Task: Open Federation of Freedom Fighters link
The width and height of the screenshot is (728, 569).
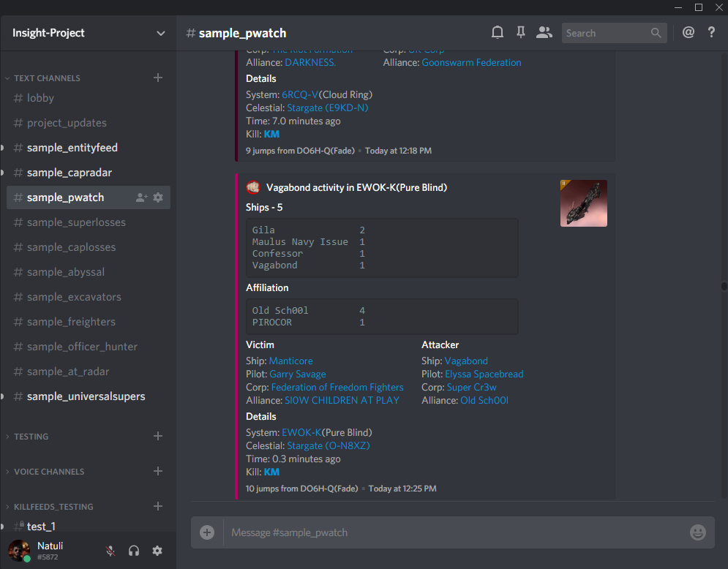Action: 337,387
